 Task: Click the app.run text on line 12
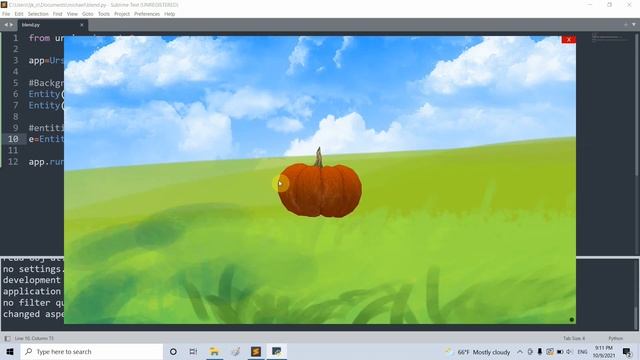pyautogui.click(x=46, y=162)
